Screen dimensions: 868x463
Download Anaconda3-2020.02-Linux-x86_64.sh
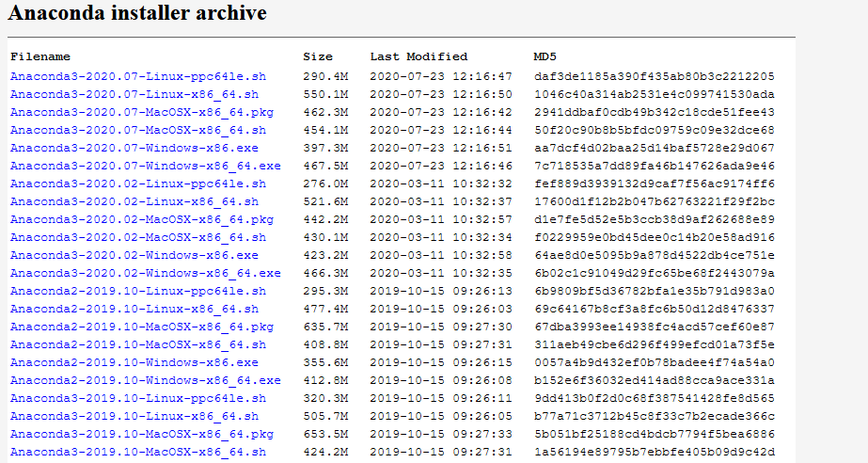point(134,201)
